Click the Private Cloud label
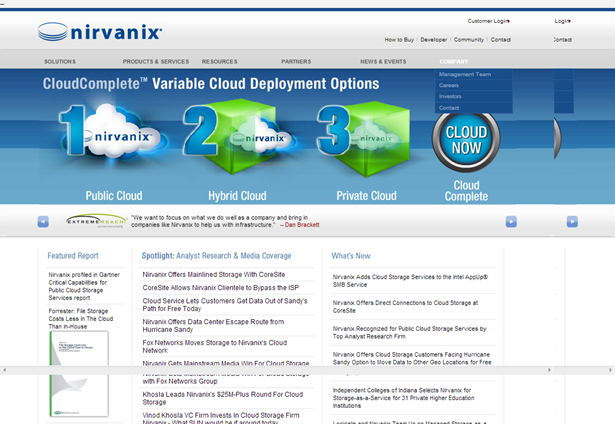The width and height of the screenshot is (615, 424). pyautogui.click(x=366, y=196)
